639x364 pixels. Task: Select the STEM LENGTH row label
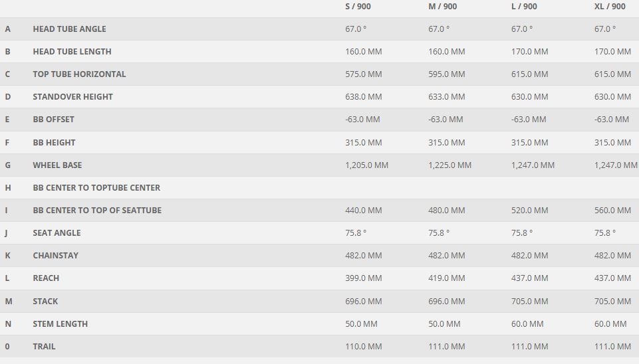pos(60,324)
